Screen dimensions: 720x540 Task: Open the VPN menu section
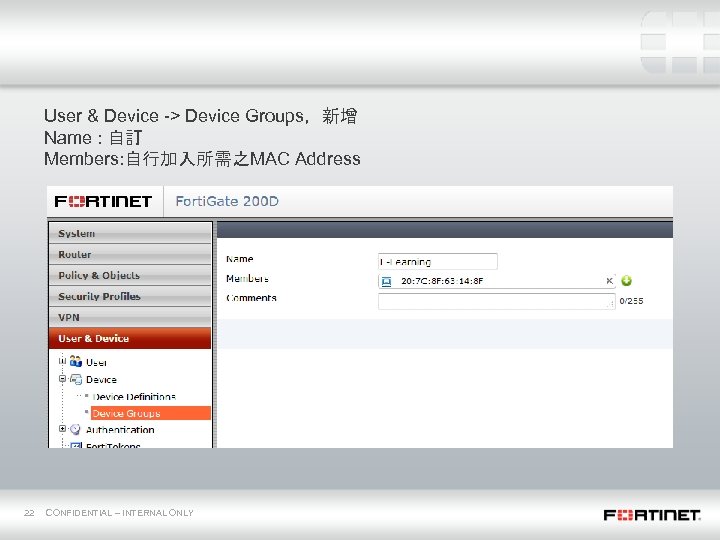[130, 317]
